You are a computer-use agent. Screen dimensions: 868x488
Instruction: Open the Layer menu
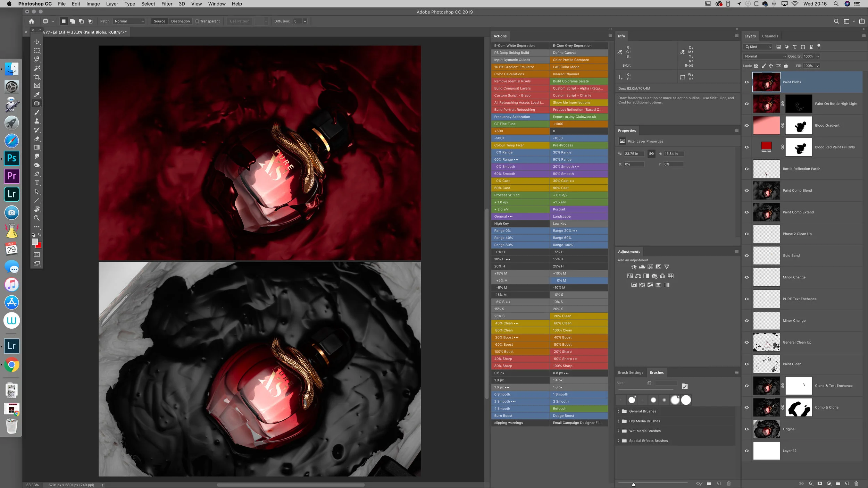112,4
